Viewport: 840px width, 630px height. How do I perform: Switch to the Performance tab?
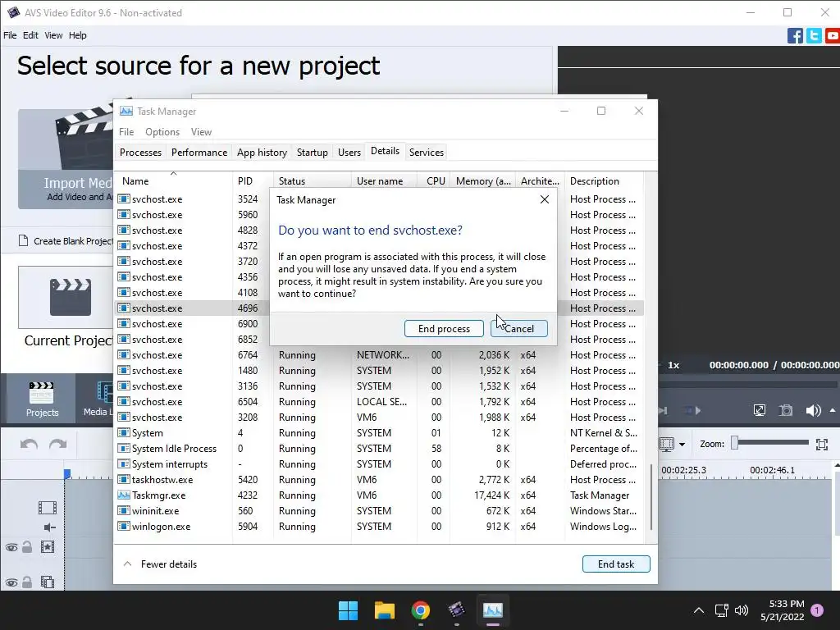[199, 152]
